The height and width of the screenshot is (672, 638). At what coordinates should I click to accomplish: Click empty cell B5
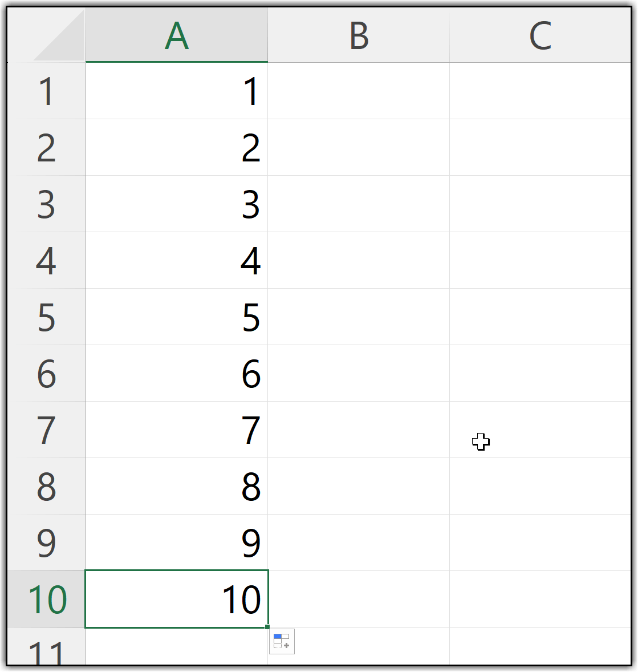(x=358, y=317)
